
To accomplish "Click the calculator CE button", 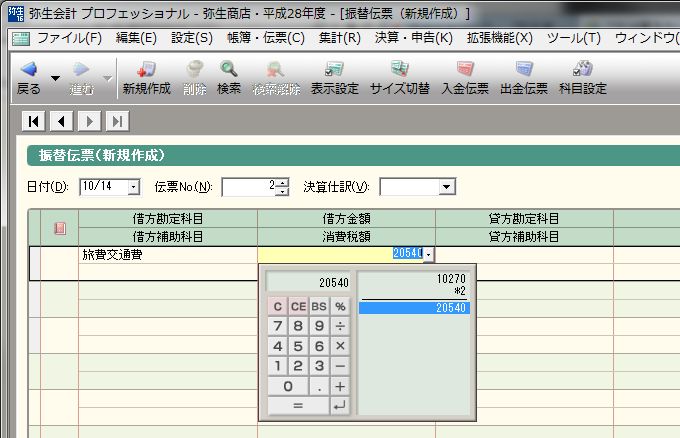I will tap(298, 306).
